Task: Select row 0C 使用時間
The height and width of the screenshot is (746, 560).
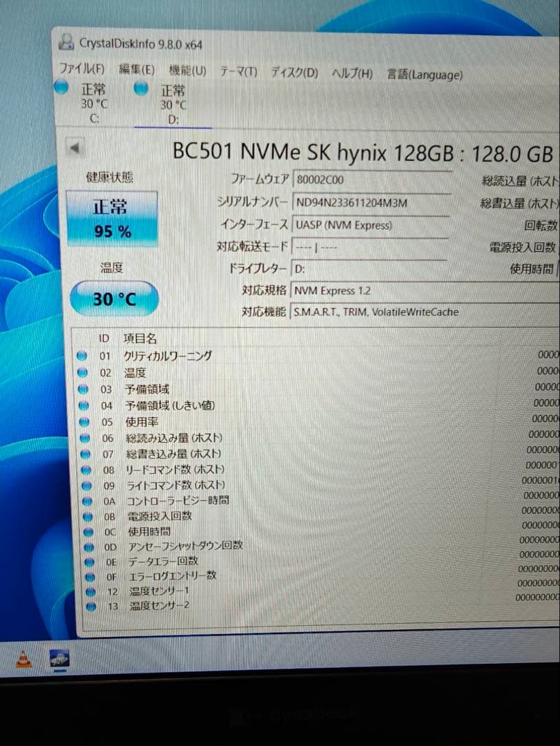Action: click(320, 531)
